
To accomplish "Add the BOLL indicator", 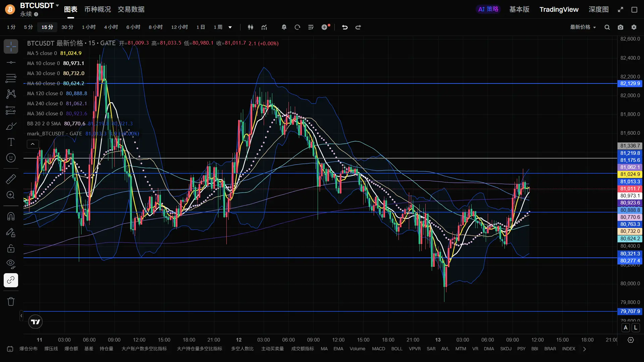I will tap(397, 349).
